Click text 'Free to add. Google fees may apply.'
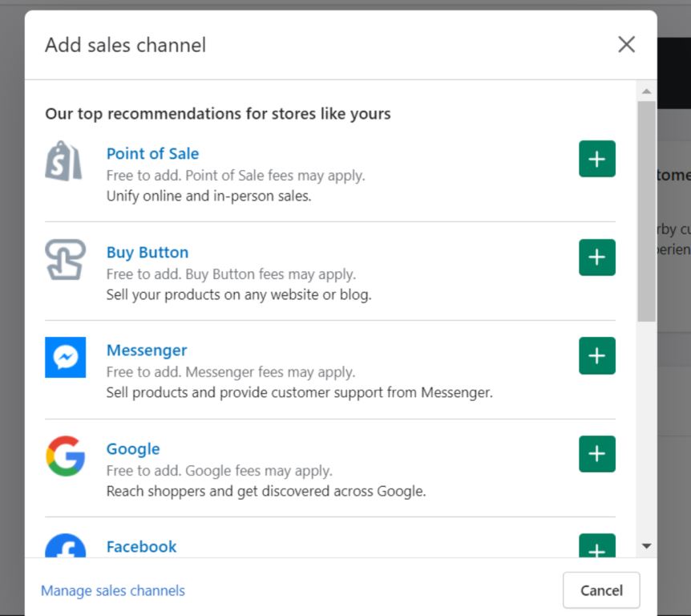 pos(220,471)
